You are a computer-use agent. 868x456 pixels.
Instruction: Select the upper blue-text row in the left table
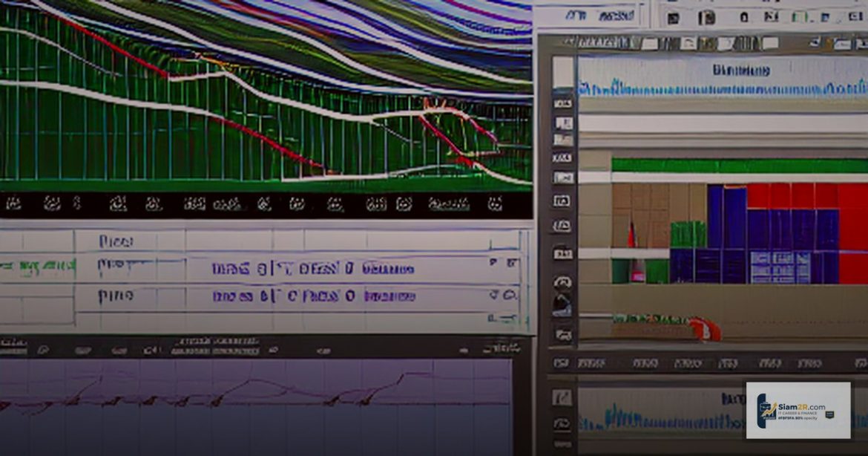313,269
